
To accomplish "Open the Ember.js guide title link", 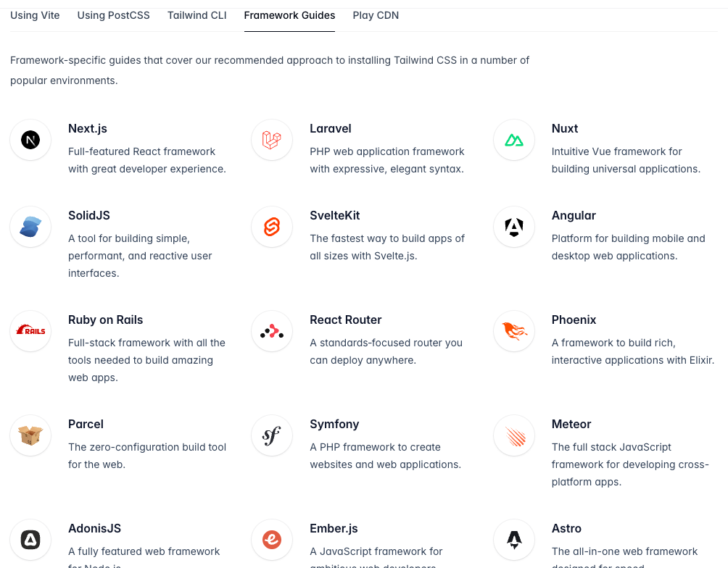I will (334, 529).
